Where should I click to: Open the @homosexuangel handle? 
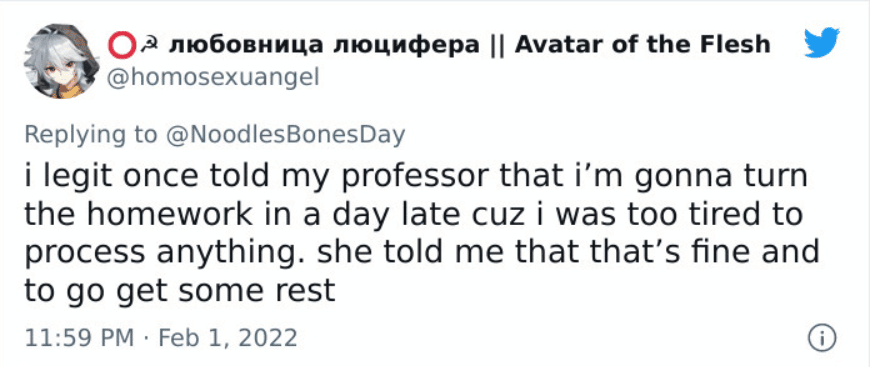pos(213,77)
